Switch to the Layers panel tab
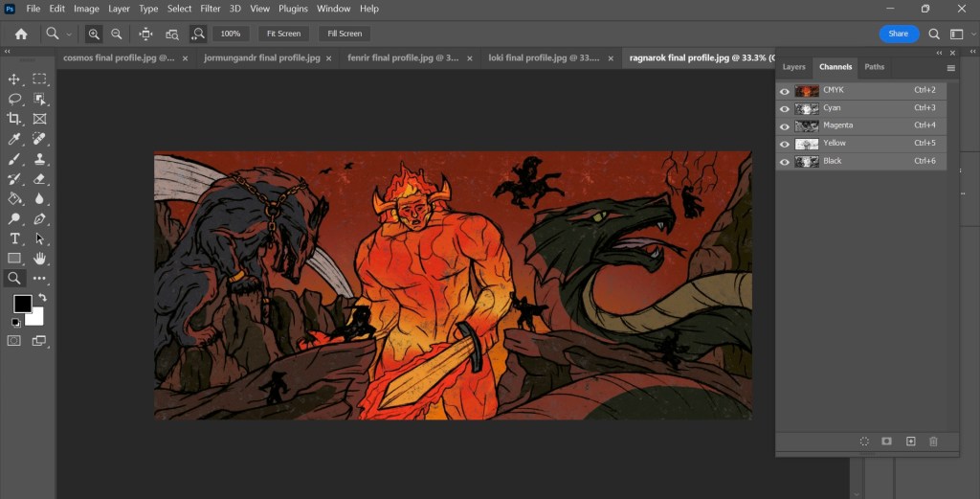This screenshot has height=499, width=980. click(x=794, y=67)
